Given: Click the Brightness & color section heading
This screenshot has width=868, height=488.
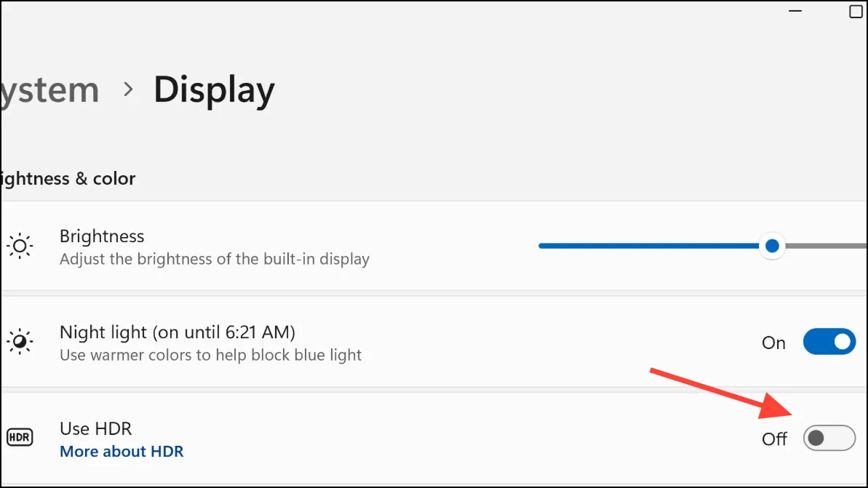Looking at the screenshot, I should point(67,179).
